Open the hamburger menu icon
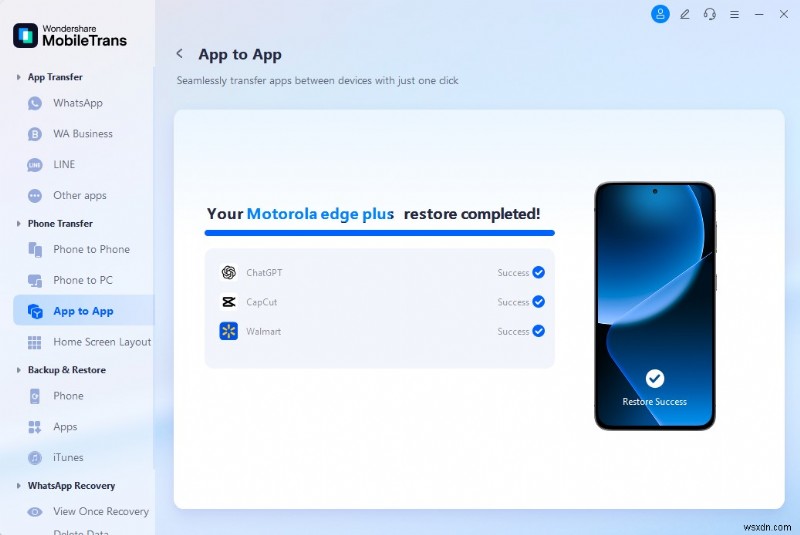The width and height of the screenshot is (800, 535). (x=734, y=15)
